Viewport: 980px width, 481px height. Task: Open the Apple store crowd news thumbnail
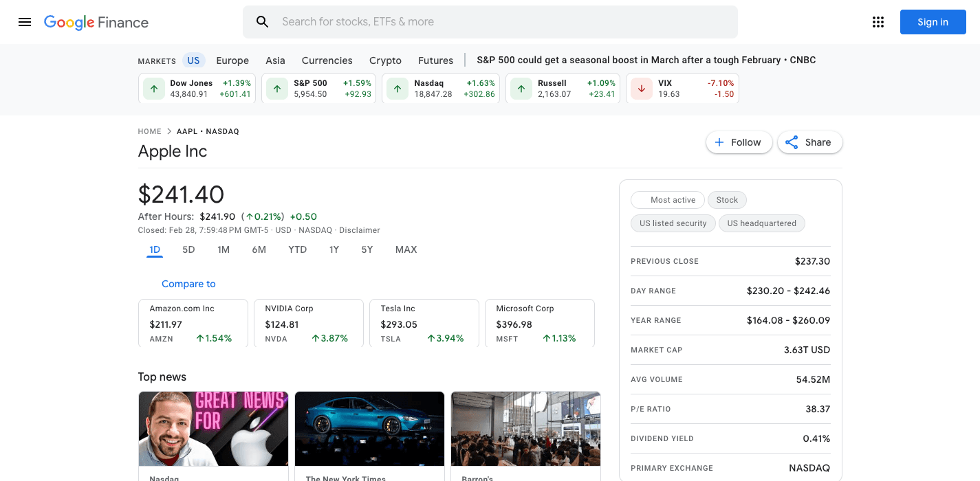click(x=525, y=429)
